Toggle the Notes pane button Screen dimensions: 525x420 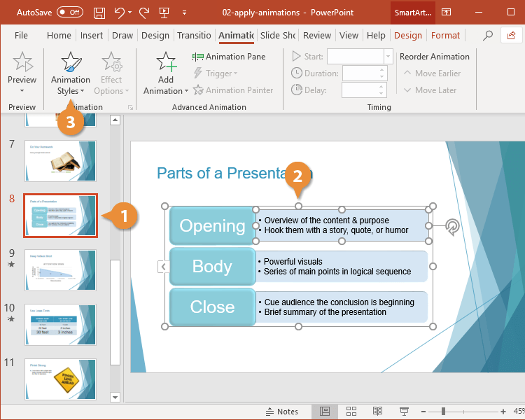(x=282, y=412)
